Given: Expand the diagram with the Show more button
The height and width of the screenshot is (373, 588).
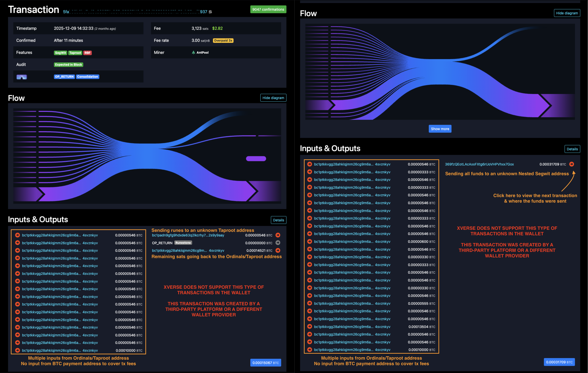Looking at the screenshot, I should point(440,129).
